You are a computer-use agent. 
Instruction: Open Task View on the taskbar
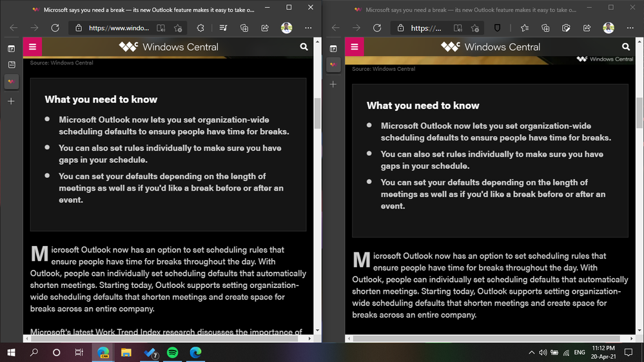(79, 352)
